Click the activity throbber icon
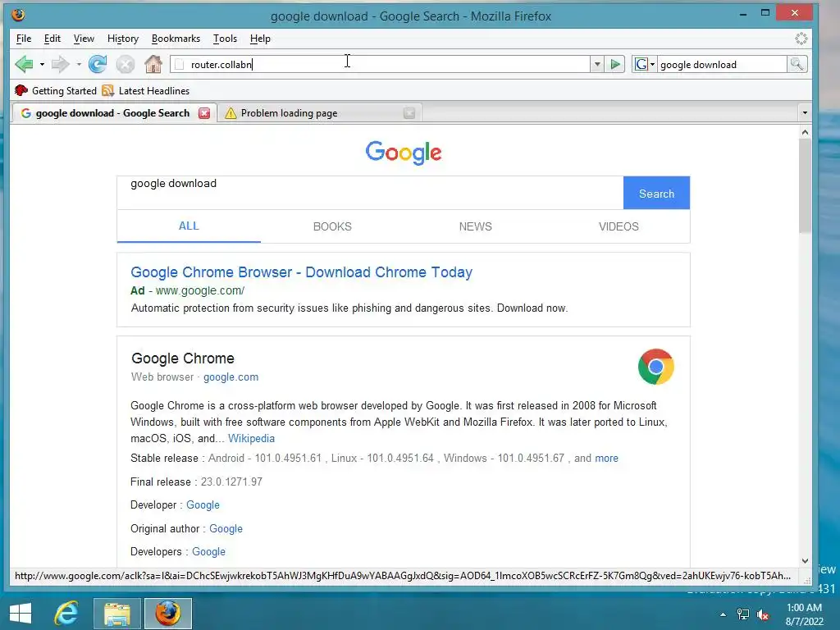The image size is (840, 630). (x=801, y=39)
